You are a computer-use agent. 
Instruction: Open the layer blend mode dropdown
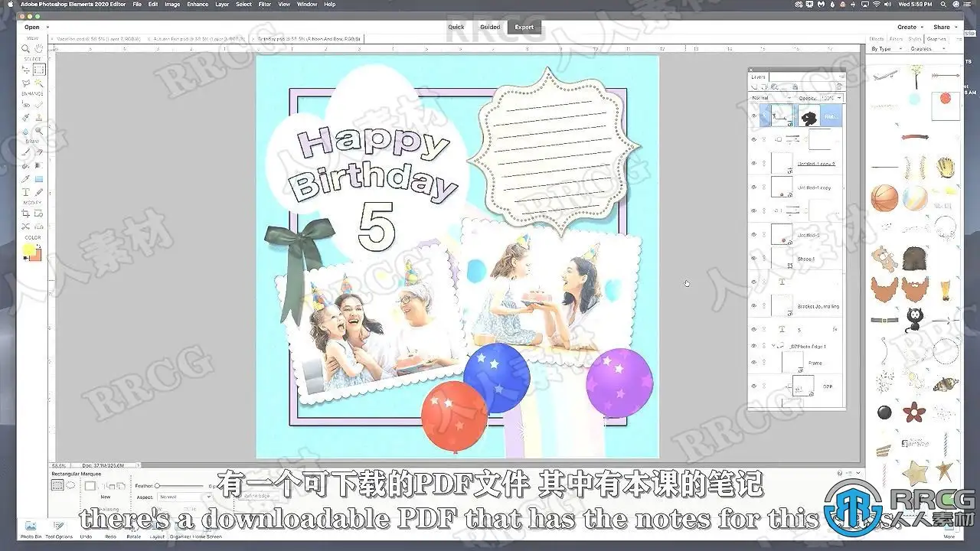[770, 98]
